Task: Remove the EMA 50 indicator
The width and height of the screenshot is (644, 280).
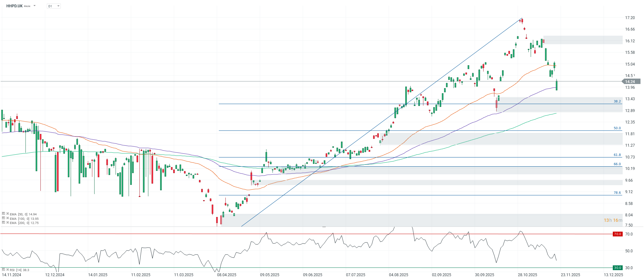Action: click(x=7, y=214)
